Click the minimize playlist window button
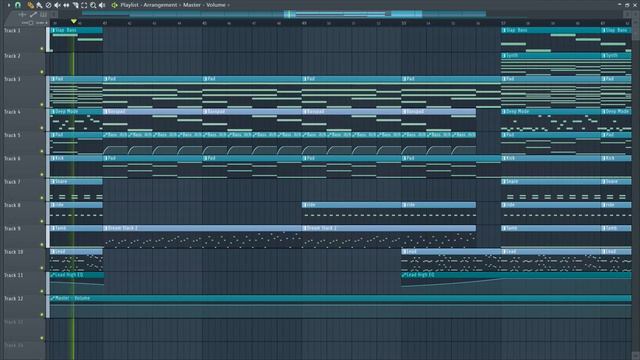 [x=620, y=4]
